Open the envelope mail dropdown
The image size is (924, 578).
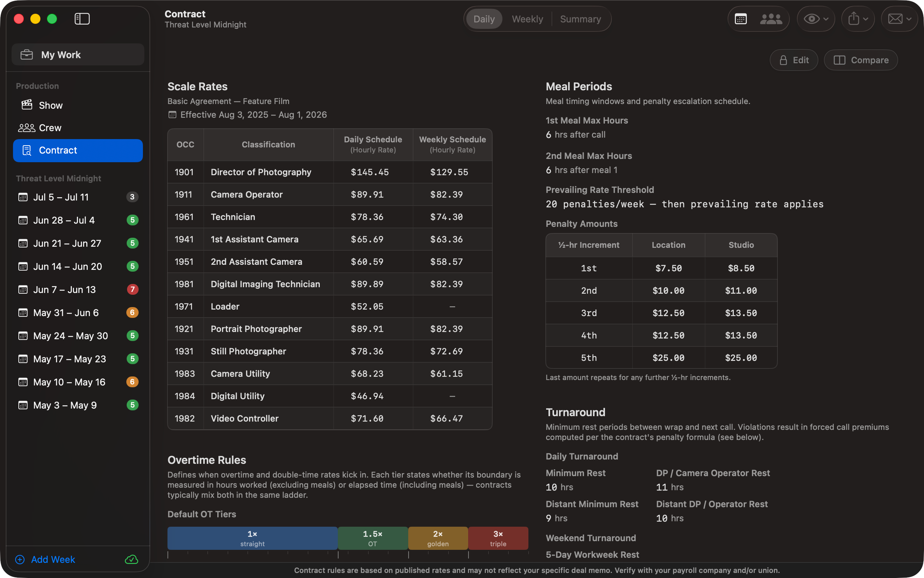pyautogui.click(x=899, y=19)
